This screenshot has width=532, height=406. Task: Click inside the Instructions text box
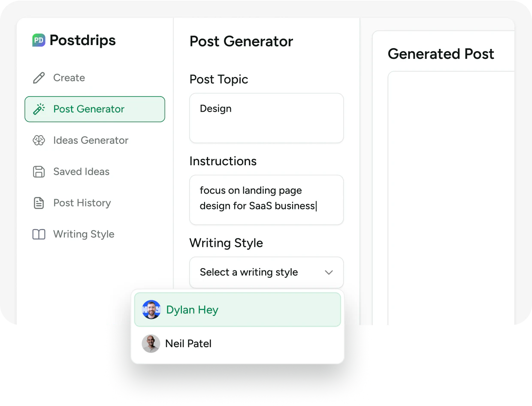coord(266,200)
